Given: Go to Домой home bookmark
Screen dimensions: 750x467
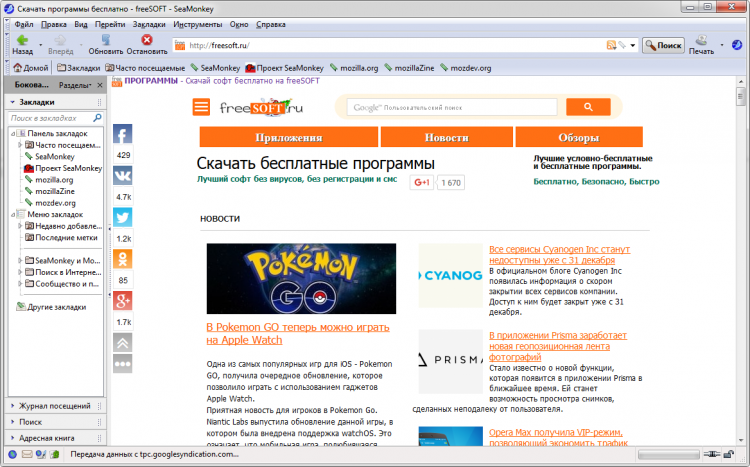Looking at the screenshot, I should pyautogui.click(x=31, y=68).
